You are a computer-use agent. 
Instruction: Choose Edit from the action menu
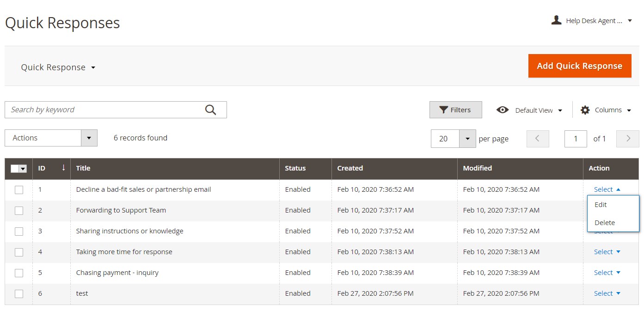[x=613, y=205]
